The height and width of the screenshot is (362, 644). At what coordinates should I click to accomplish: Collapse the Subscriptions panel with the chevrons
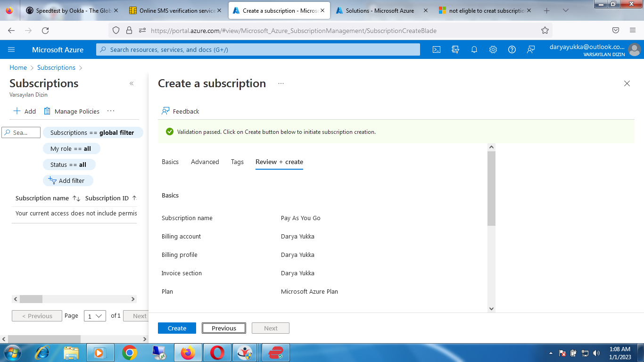coord(132,83)
